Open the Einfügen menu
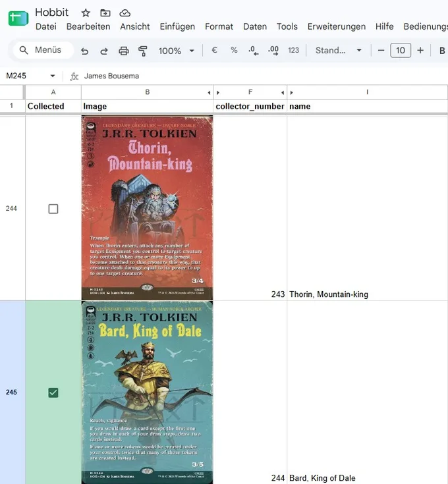The height and width of the screenshot is (484, 448). coord(177,26)
